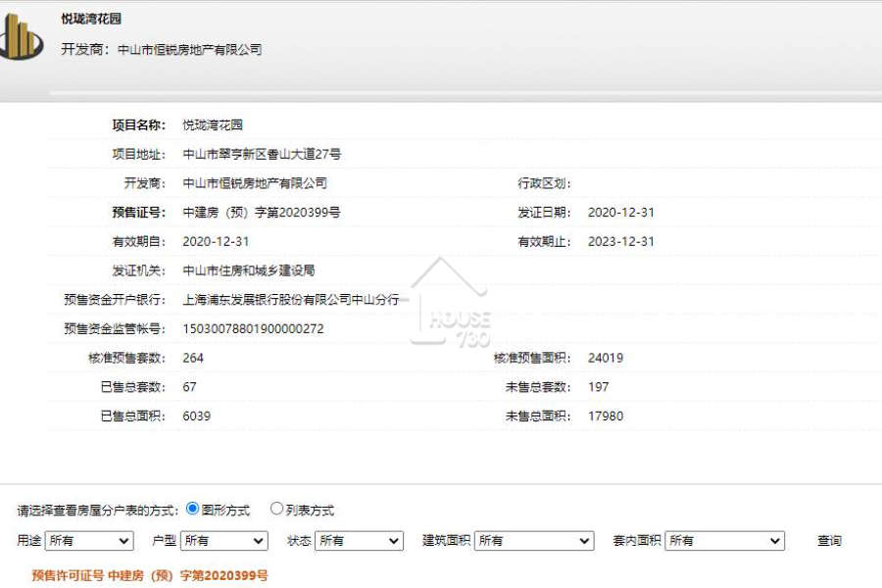Image resolution: width=882 pixels, height=588 pixels.
Task: Select 图形方式 radio button
Action: point(192,509)
